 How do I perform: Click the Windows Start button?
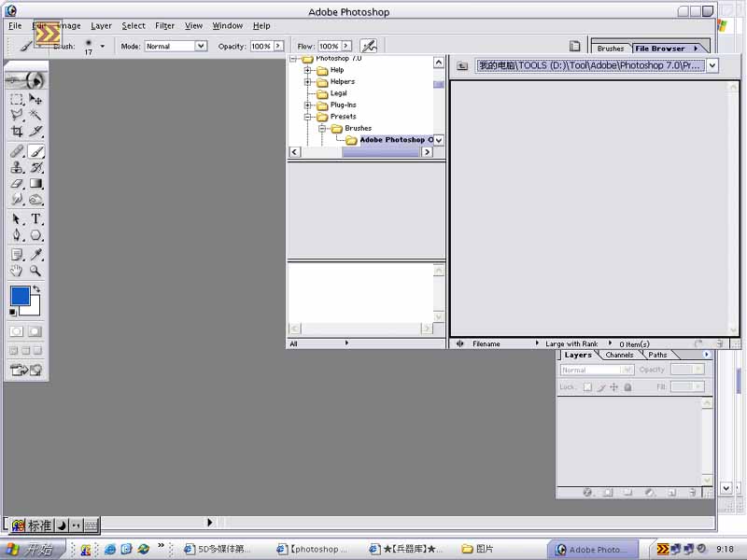tap(33, 549)
